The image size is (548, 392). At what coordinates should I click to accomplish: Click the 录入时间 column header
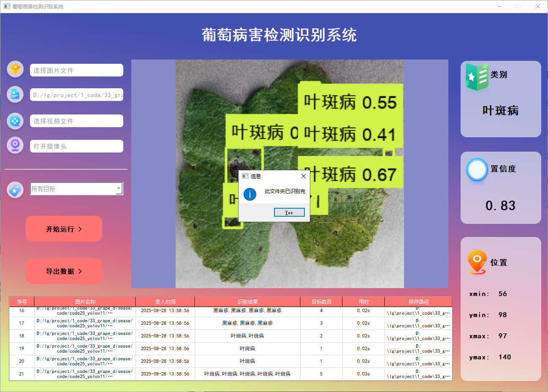tap(165, 302)
